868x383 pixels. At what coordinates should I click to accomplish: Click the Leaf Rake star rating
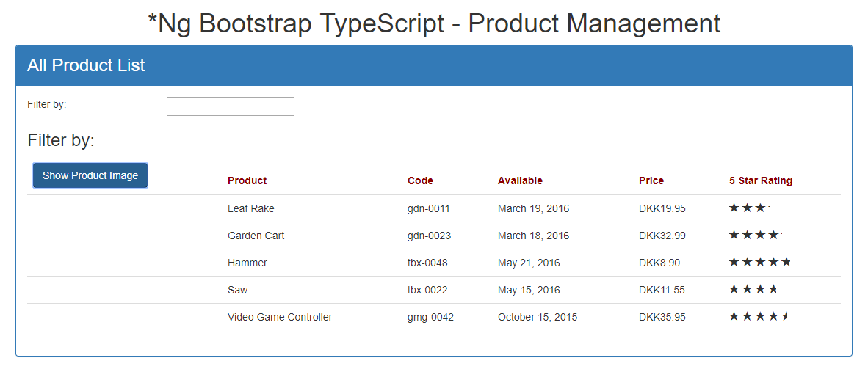[750, 208]
